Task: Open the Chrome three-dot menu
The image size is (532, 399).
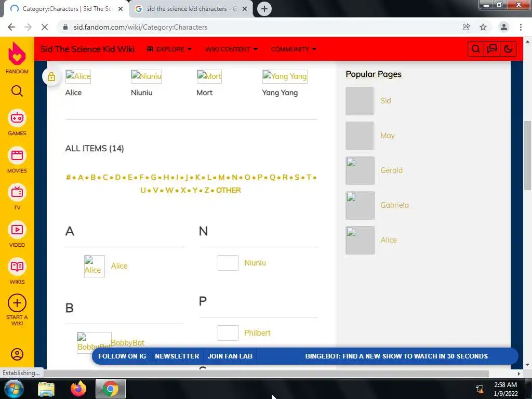Action: point(521,27)
